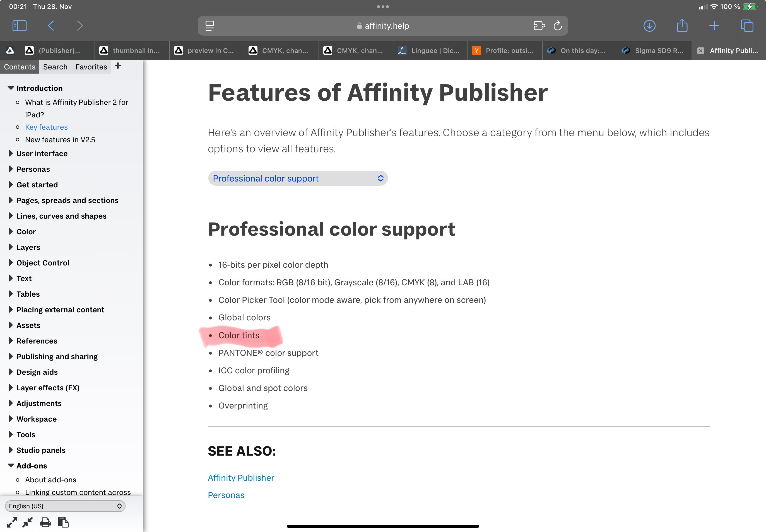Tap the affinity.help address field

click(x=383, y=26)
